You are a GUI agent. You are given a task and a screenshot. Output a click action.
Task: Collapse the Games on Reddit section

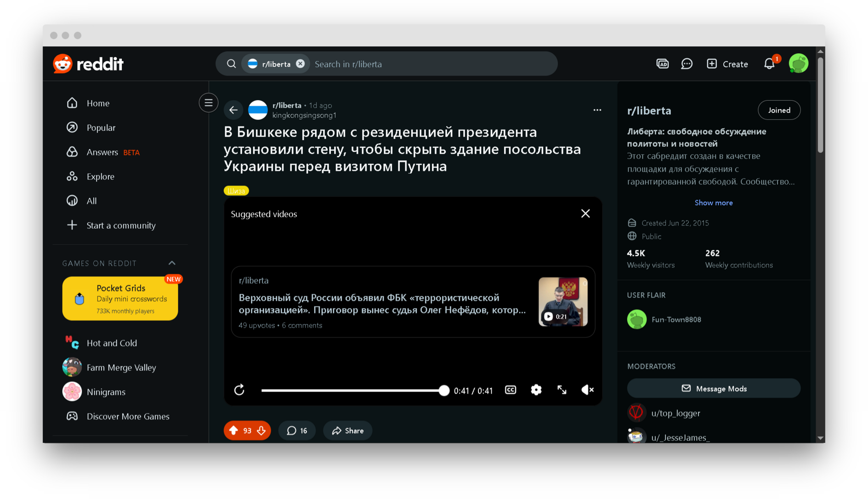172,263
